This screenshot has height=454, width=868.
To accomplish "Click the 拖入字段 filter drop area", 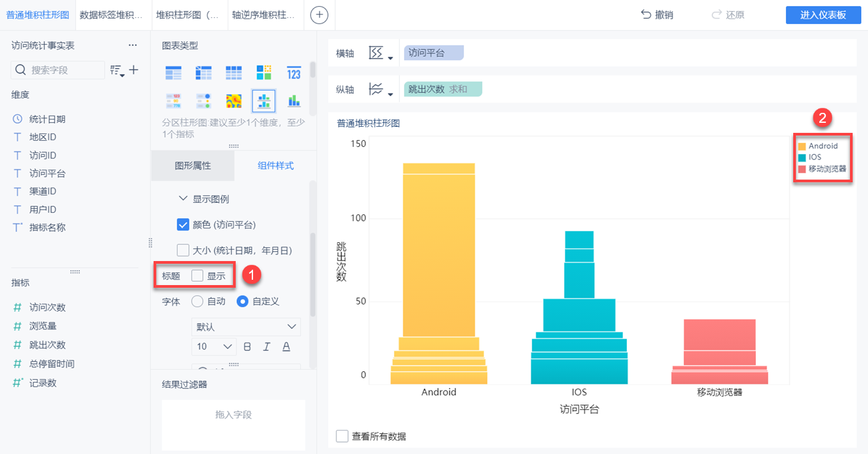I will coord(234,425).
